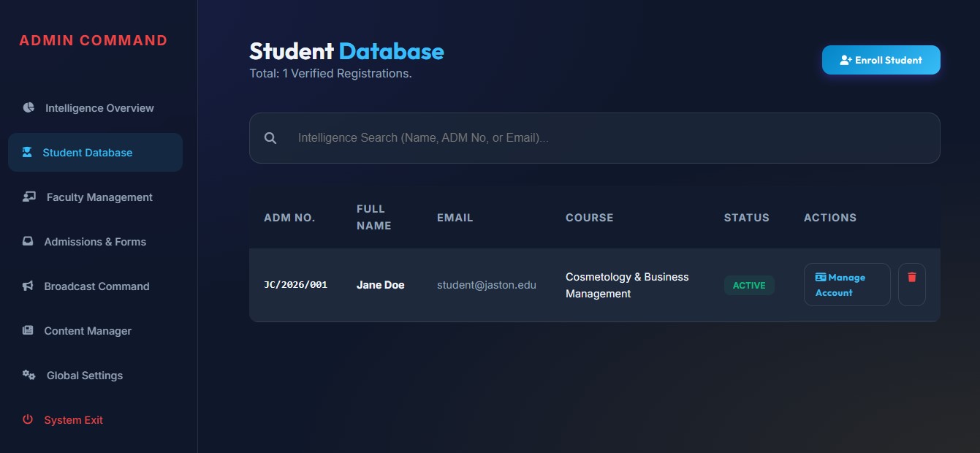This screenshot has width=980, height=453.
Task: Open the Faculty Management menu item
Action: [99, 197]
